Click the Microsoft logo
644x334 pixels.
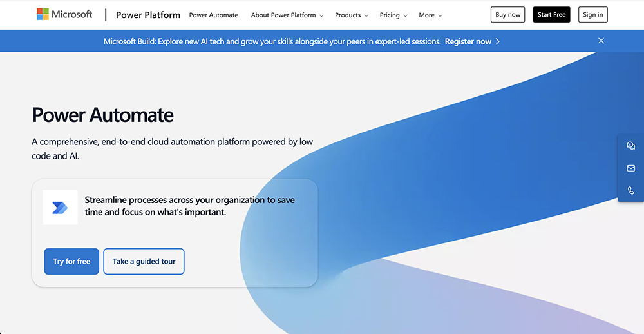pos(64,14)
